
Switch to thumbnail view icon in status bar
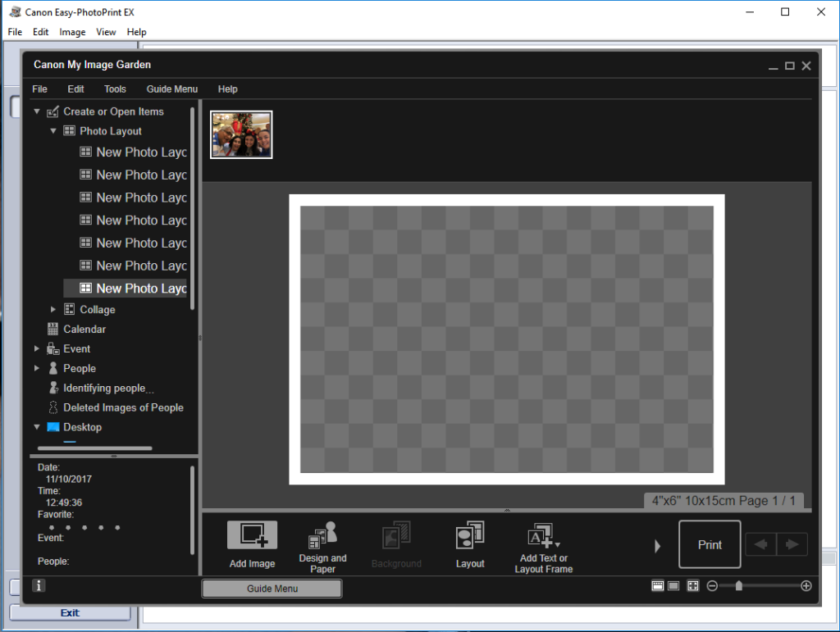pos(657,586)
